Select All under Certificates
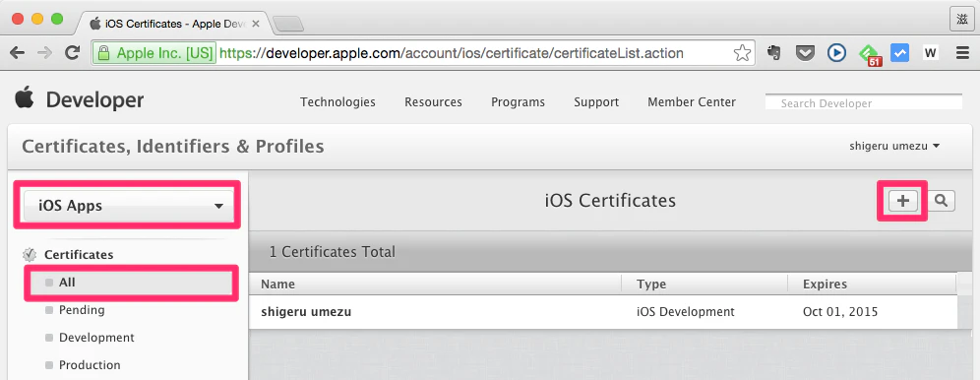 [131, 283]
